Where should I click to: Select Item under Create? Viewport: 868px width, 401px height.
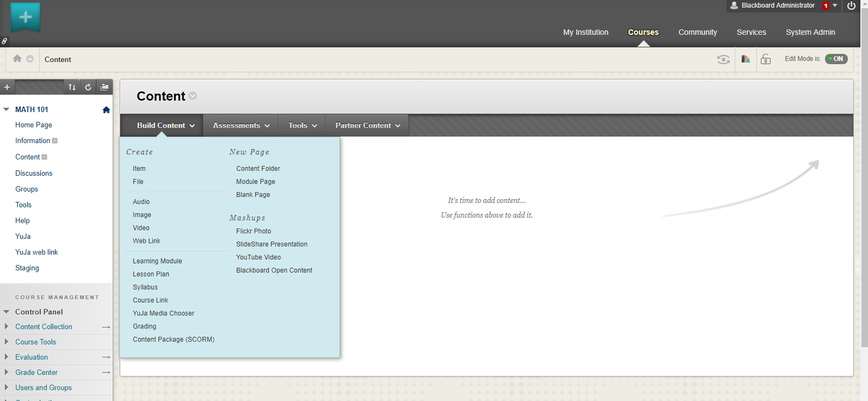pos(139,169)
